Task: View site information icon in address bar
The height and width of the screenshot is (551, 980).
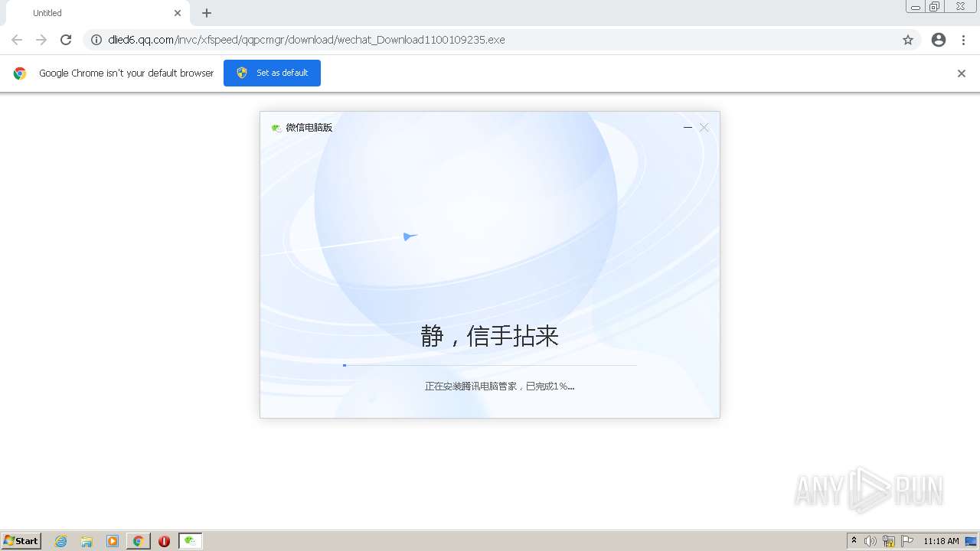Action: click(x=96, y=40)
